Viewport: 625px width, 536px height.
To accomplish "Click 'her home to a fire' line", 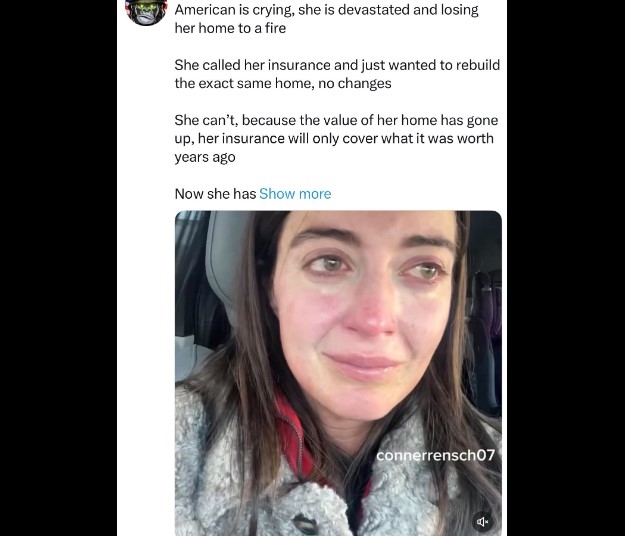I will [230, 28].
